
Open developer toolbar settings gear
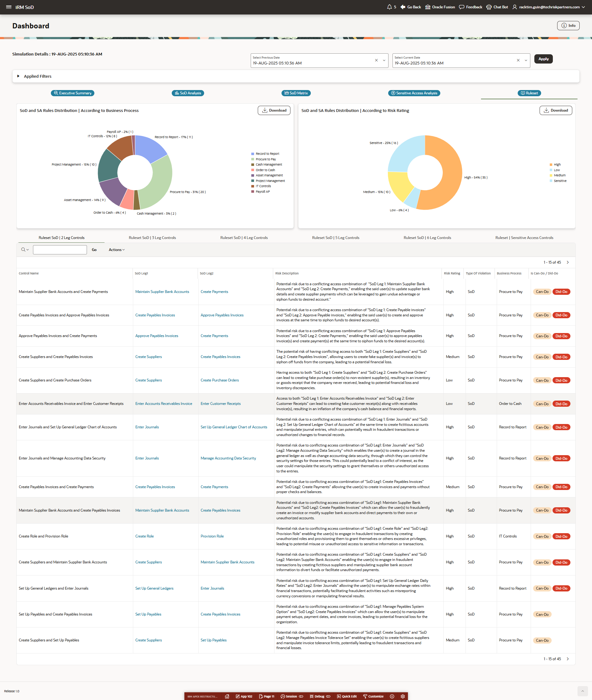click(x=403, y=696)
